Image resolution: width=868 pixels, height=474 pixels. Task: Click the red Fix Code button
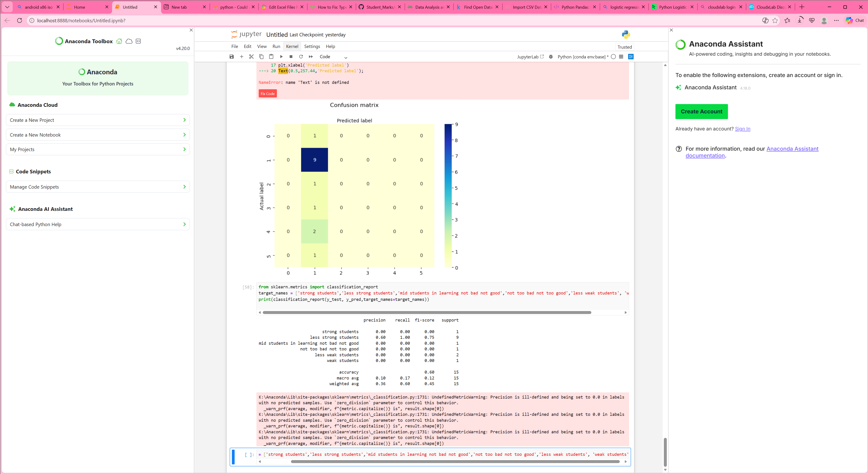(268, 94)
